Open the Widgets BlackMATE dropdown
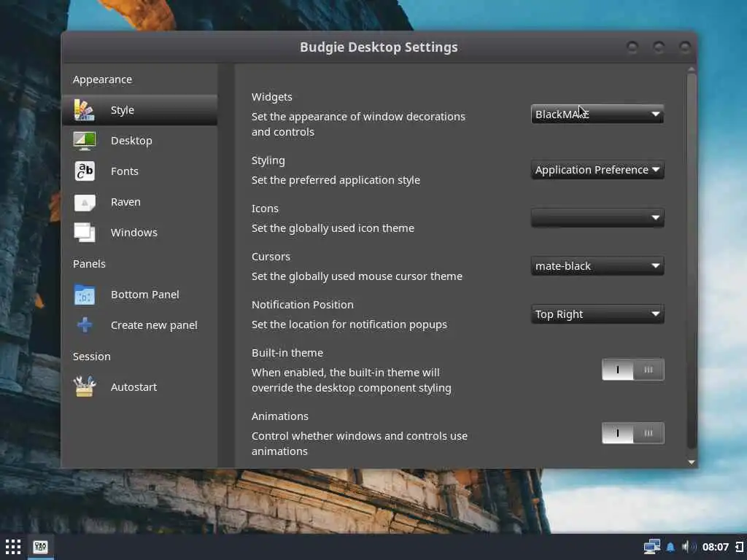The height and width of the screenshot is (560, 747). click(x=597, y=114)
